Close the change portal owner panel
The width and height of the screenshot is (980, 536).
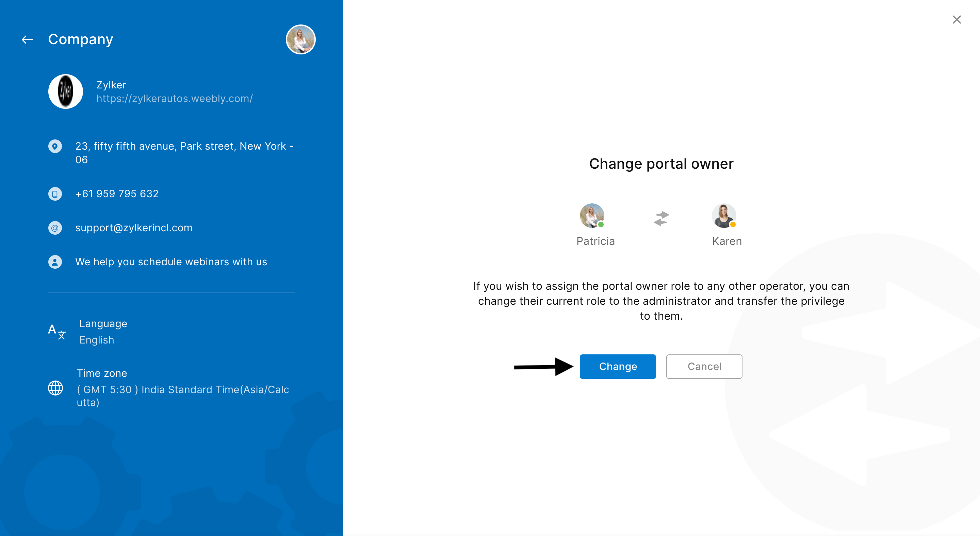click(957, 19)
